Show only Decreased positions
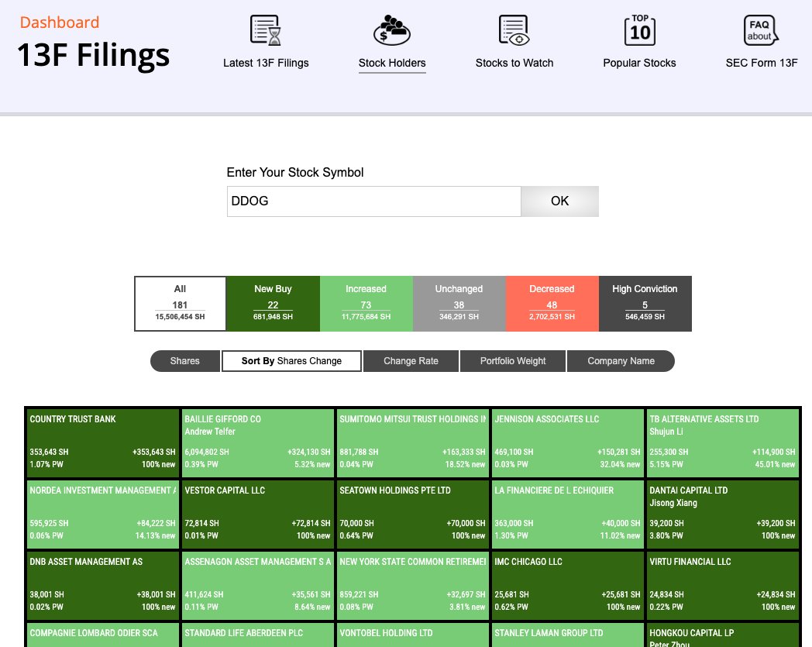The image size is (812, 647). (552, 303)
